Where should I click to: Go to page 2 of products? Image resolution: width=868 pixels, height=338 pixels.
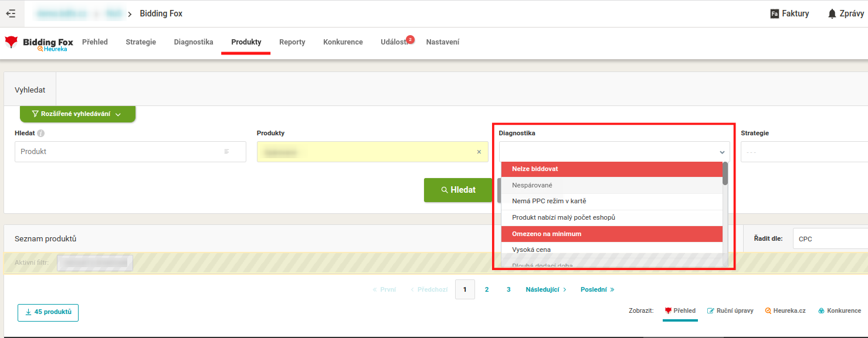coord(487,289)
